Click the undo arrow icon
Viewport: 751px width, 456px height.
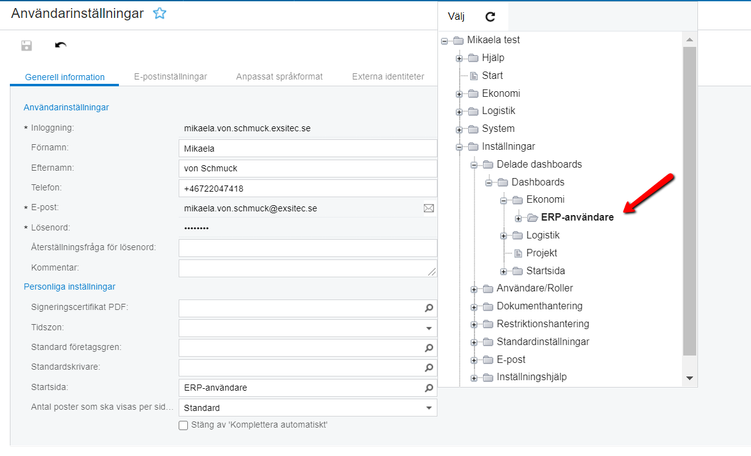[61, 46]
